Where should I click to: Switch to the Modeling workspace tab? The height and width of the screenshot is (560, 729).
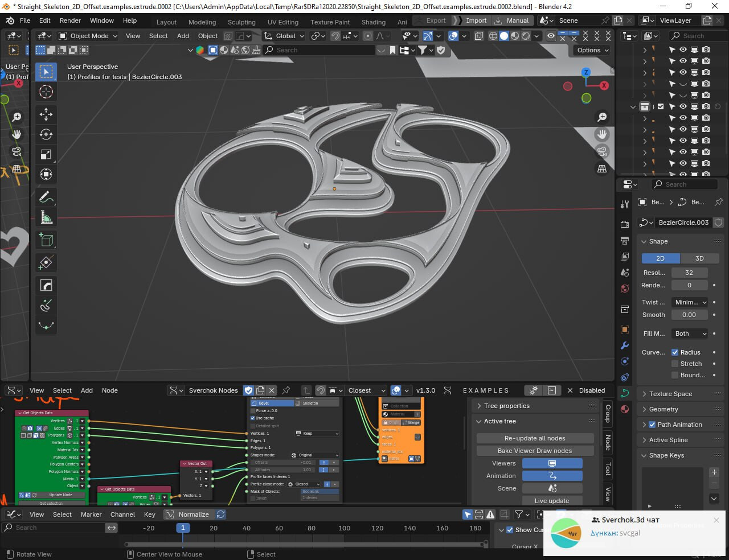(202, 22)
